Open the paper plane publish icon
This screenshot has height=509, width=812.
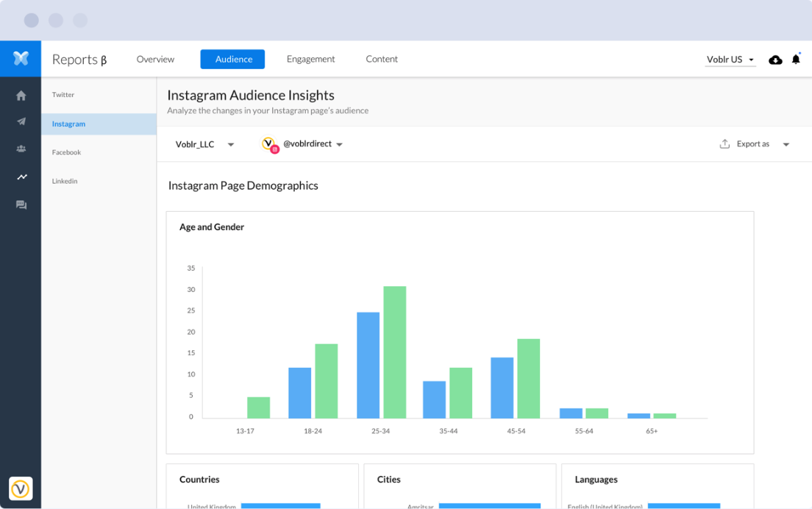(21, 122)
